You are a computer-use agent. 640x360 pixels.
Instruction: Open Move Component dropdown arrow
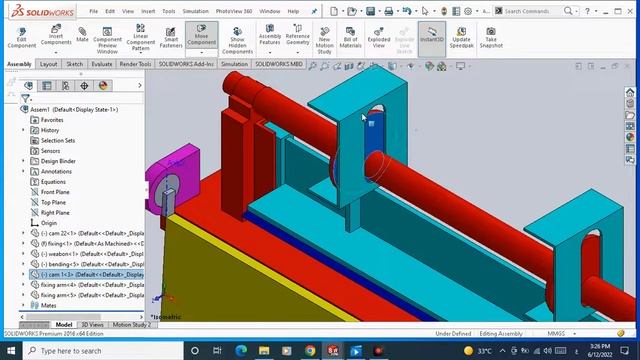(202, 53)
